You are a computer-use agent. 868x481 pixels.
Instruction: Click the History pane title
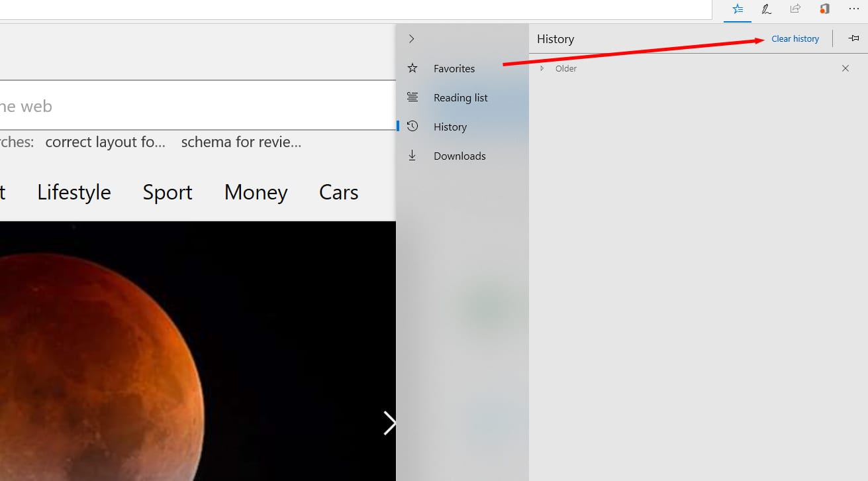(555, 39)
